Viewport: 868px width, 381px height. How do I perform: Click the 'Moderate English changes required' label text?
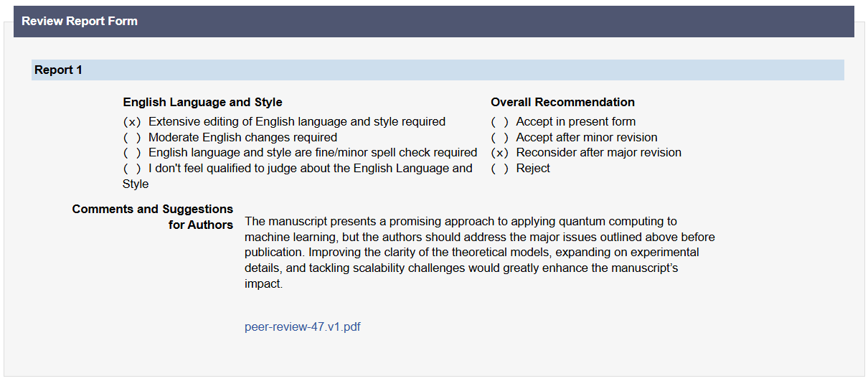242,138
